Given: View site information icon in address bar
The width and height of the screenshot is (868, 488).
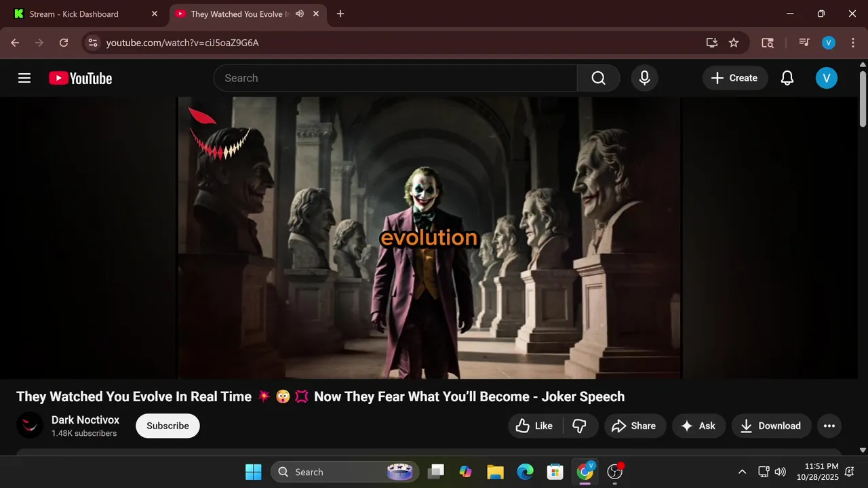Looking at the screenshot, I should tap(93, 43).
